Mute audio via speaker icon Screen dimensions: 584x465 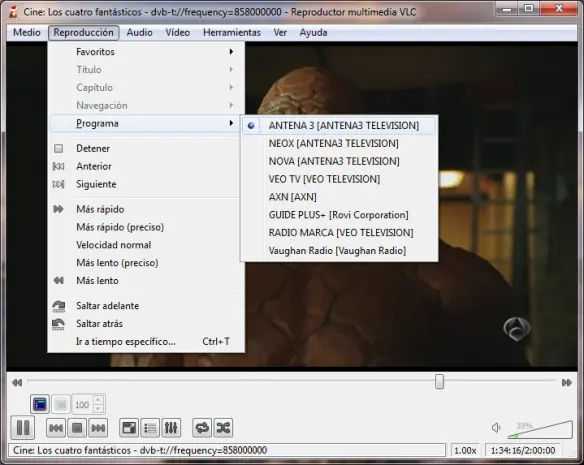[496, 427]
